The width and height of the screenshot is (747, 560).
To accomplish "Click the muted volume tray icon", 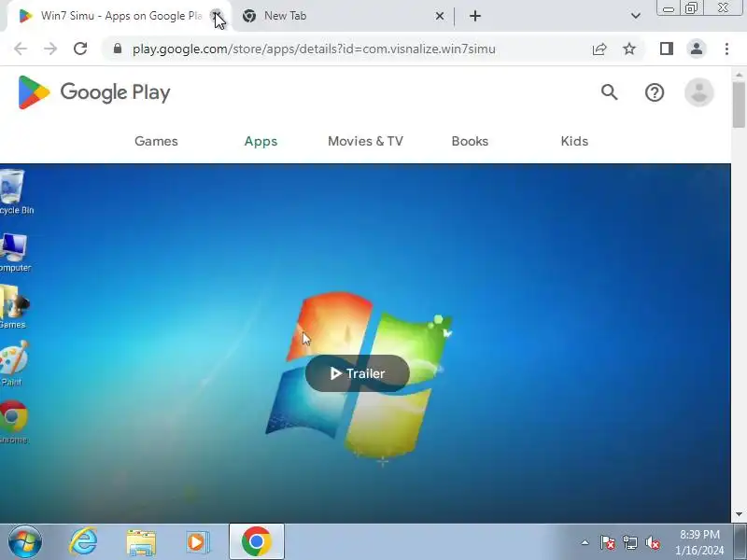I will click(653, 542).
